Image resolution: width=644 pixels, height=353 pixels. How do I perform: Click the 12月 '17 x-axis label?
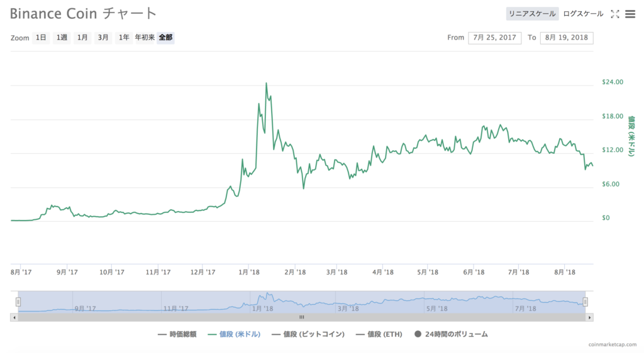(x=203, y=272)
